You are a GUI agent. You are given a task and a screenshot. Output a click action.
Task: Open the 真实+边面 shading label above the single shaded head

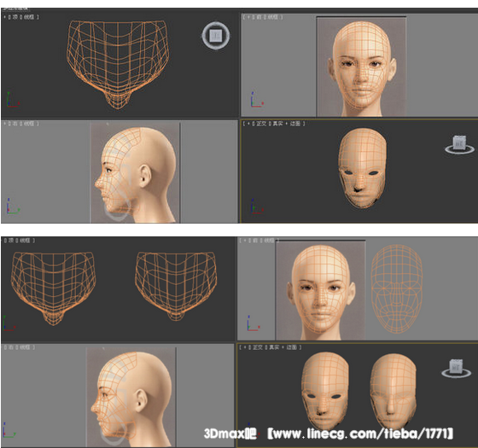pyautogui.click(x=286, y=124)
